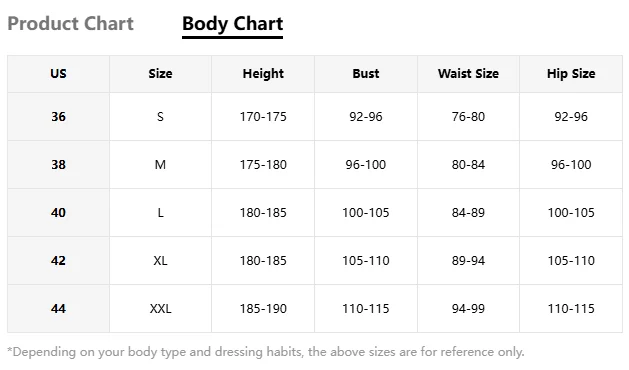Click the 94-99 waist size cell
629x370 pixels.
(469, 309)
